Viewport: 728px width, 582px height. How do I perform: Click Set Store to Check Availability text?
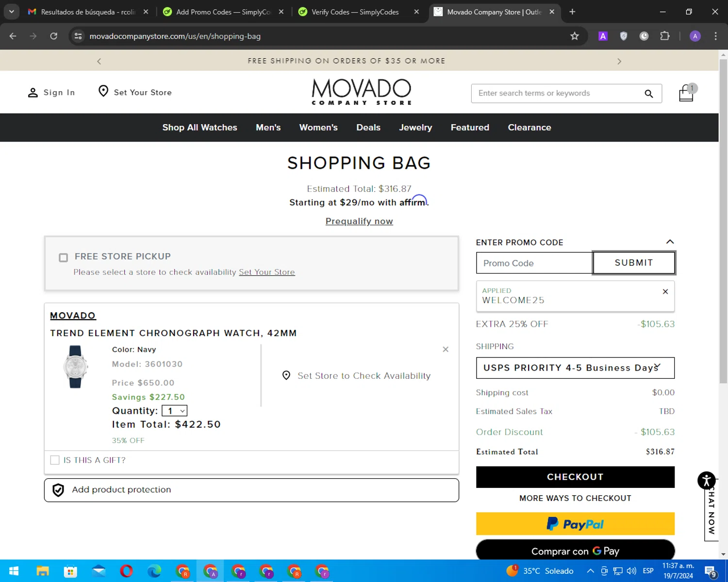tap(364, 375)
